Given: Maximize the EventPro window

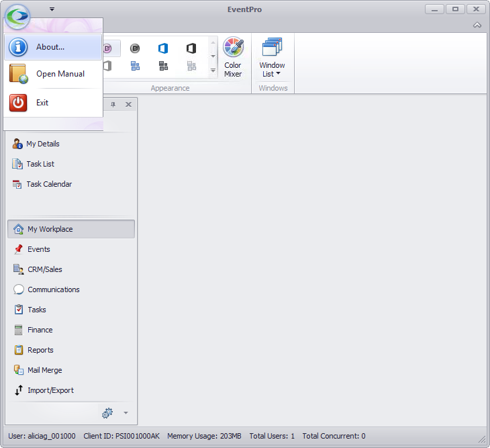Looking at the screenshot, I should [x=455, y=9].
